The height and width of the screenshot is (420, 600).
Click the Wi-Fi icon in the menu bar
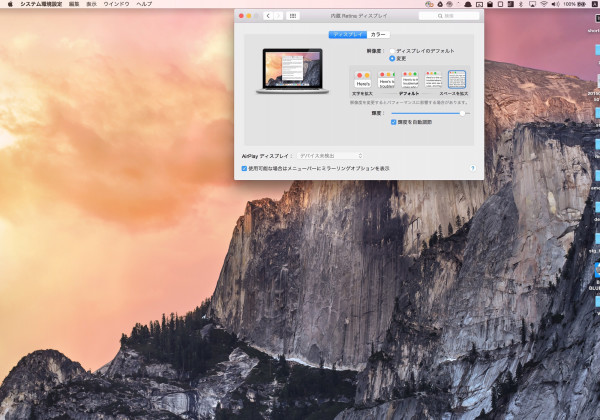tap(543, 4)
